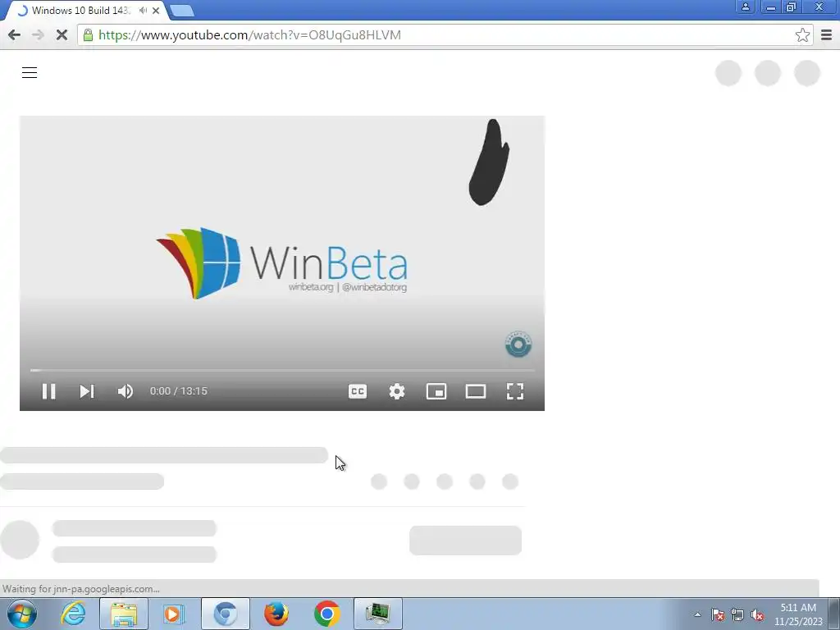
Task: Select the Windows 10 Build tab
Action: click(x=80, y=10)
